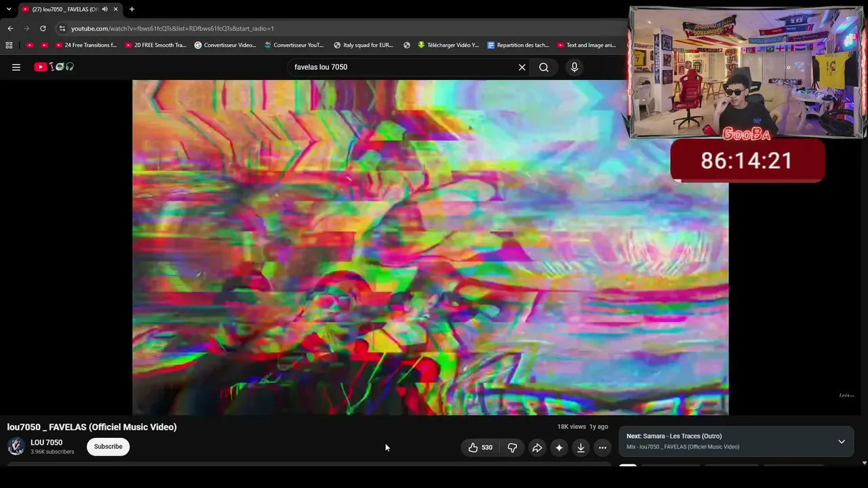Dislike the video with the thumbs-down
868x488 pixels.
[512, 447]
